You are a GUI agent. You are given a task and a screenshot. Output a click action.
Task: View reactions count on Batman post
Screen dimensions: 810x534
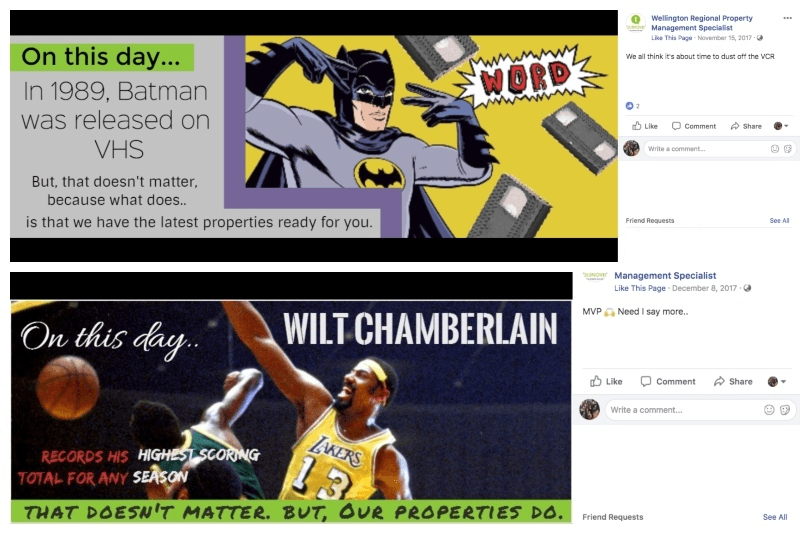(633, 106)
